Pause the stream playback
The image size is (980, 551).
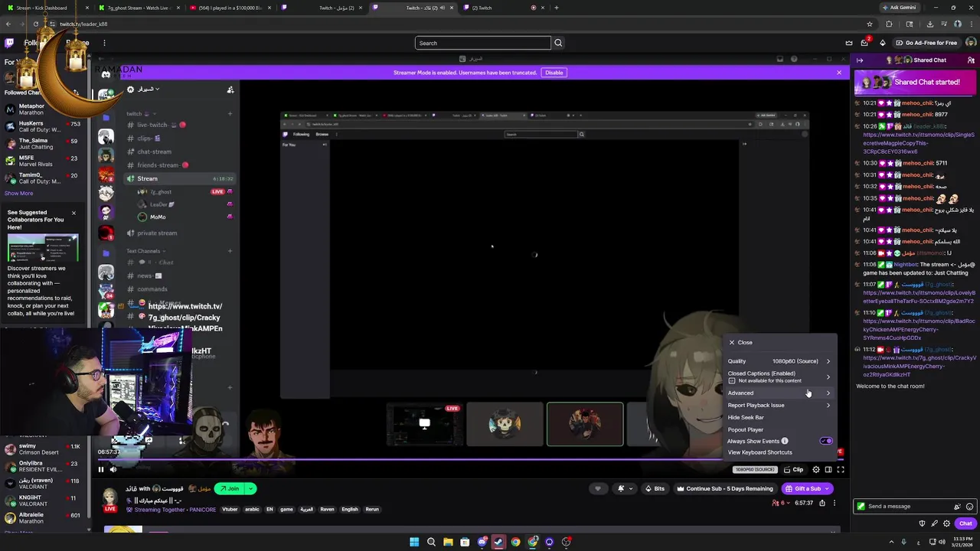[100, 470]
